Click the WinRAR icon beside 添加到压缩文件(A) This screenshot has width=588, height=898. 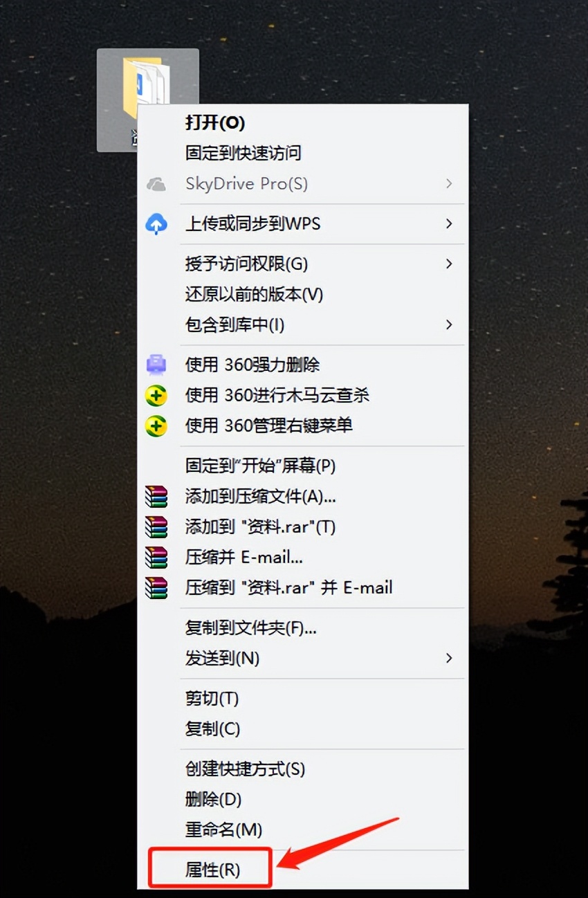coord(156,497)
